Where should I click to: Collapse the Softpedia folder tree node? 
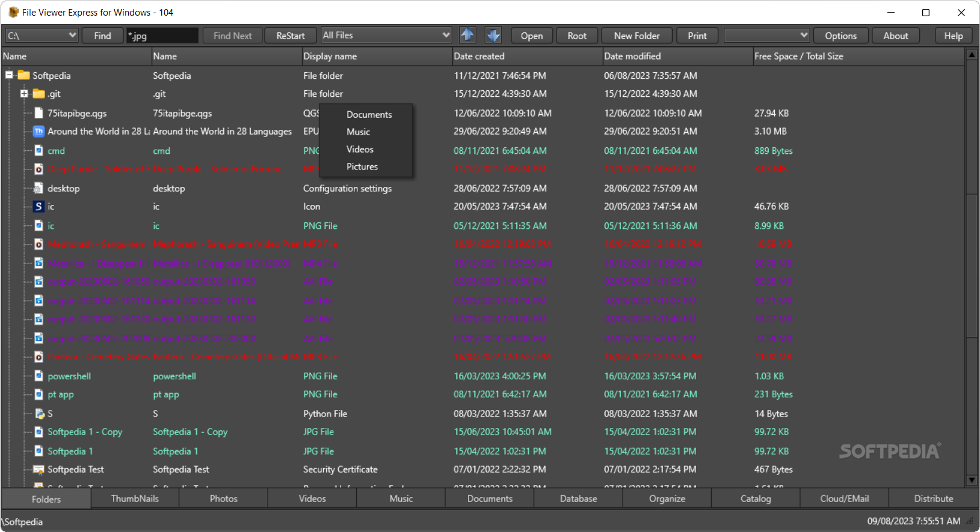coord(9,75)
